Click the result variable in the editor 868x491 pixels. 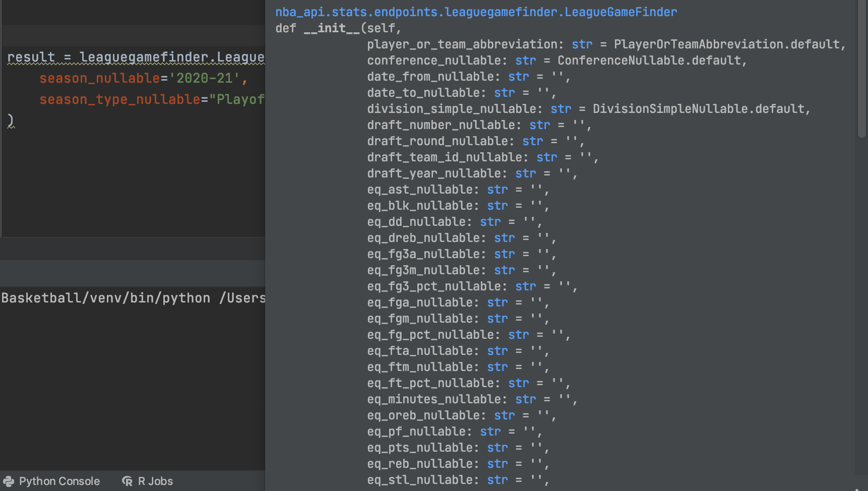point(31,57)
